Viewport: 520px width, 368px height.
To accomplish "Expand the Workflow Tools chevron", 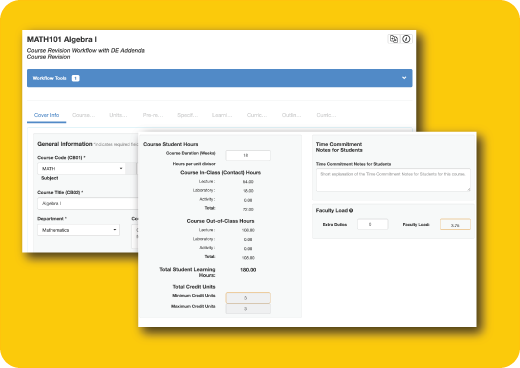I will pyautogui.click(x=404, y=78).
